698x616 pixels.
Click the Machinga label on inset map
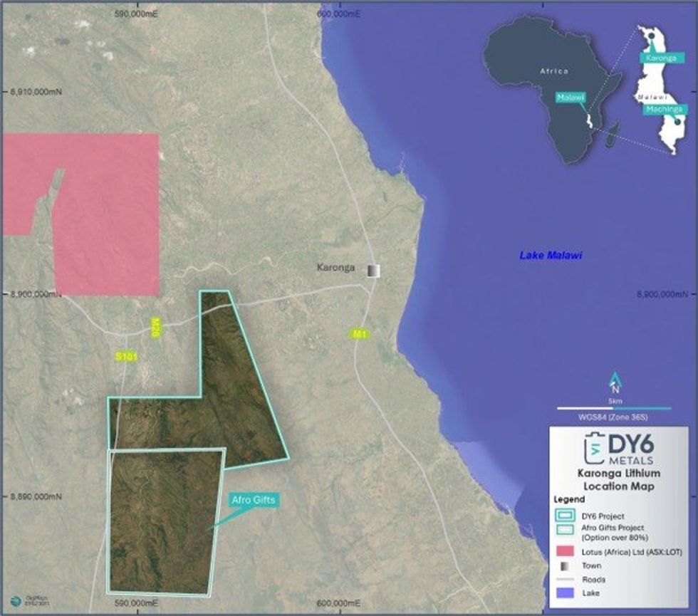tap(665, 109)
